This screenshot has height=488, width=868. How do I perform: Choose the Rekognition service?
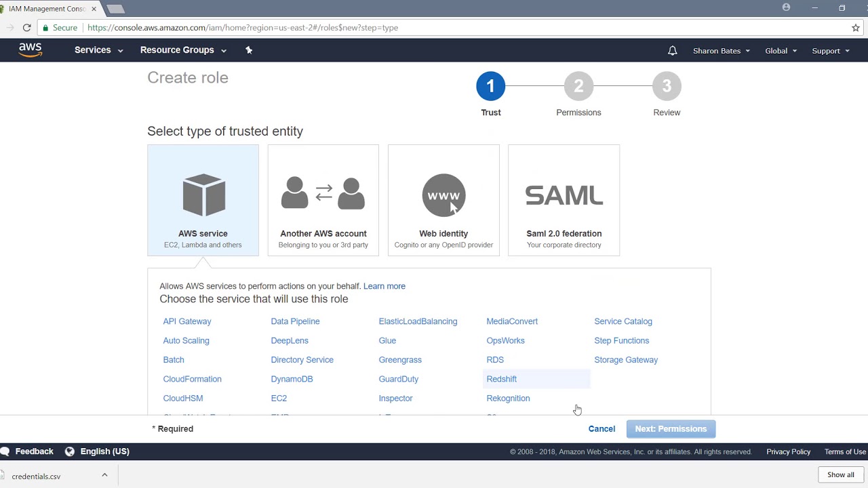point(508,399)
